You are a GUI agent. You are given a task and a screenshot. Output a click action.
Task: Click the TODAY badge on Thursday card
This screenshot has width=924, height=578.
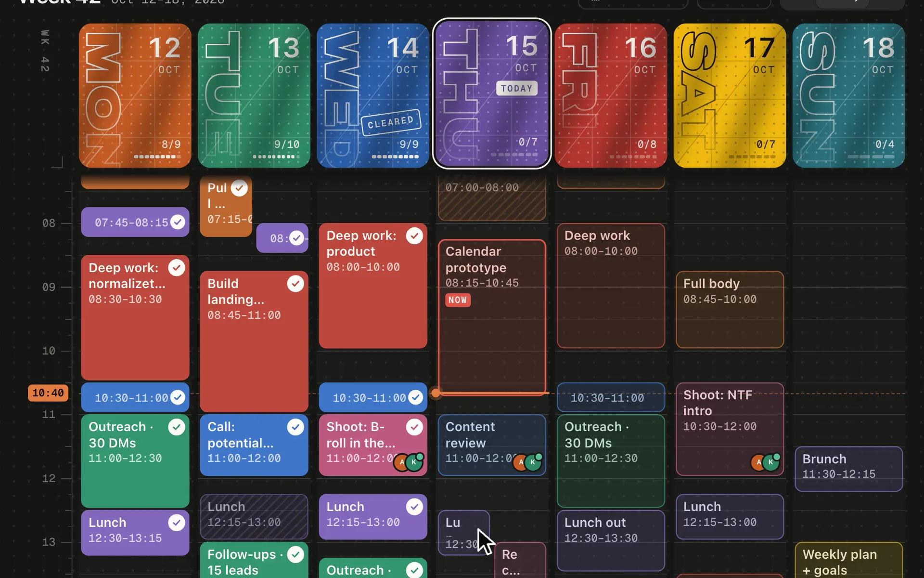pos(516,88)
